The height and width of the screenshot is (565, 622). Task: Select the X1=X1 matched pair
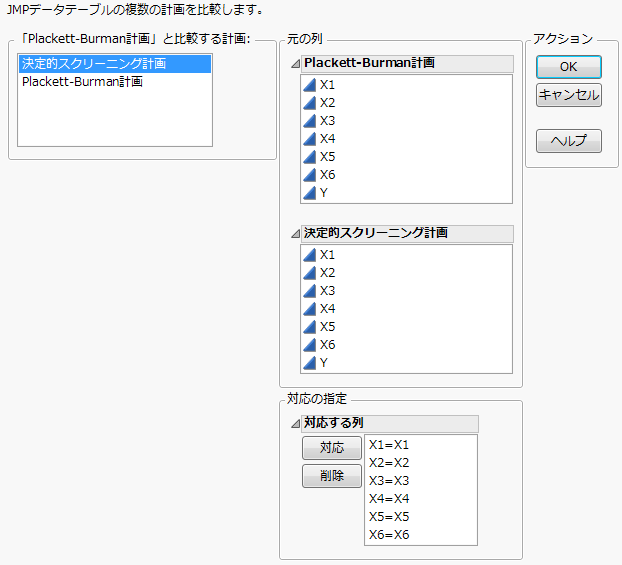click(389, 445)
